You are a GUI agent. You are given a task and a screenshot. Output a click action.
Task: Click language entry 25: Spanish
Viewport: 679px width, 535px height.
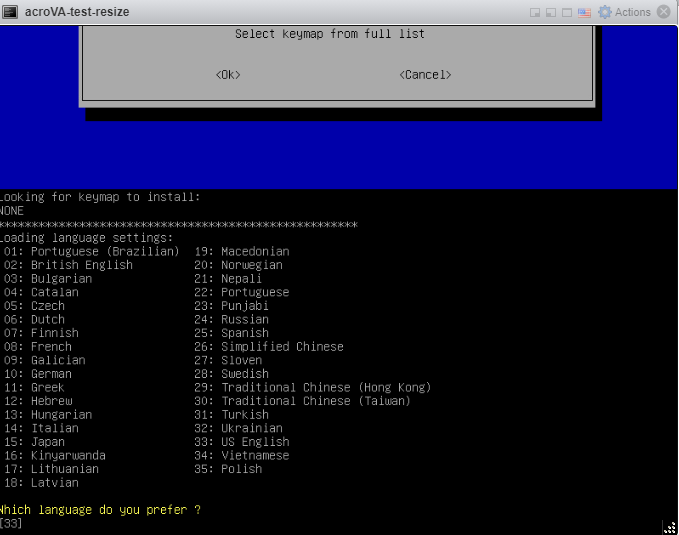click(x=231, y=333)
